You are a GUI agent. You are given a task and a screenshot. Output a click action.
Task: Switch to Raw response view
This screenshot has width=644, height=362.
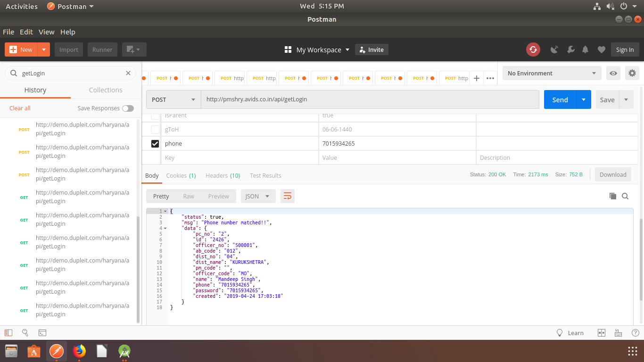point(189,196)
